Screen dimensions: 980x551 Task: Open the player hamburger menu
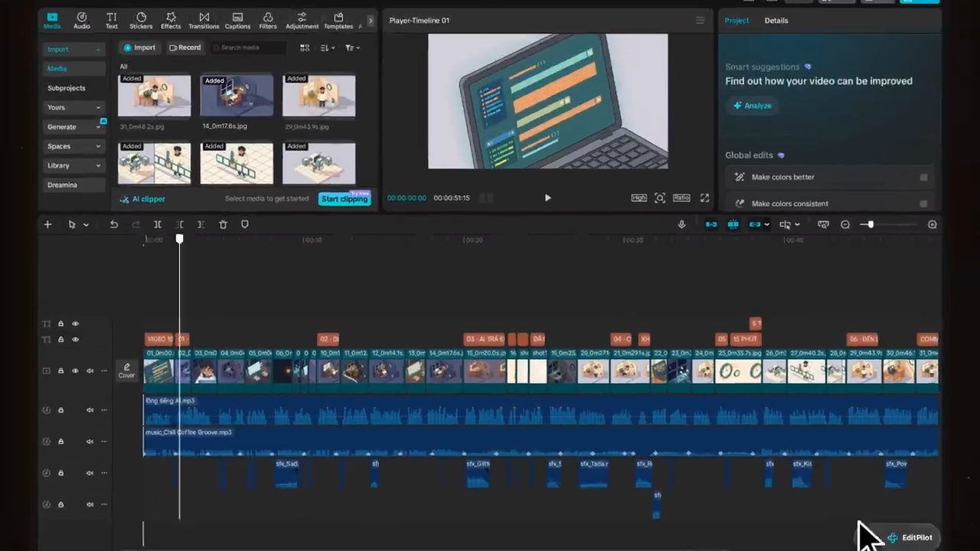(x=700, y=21)
